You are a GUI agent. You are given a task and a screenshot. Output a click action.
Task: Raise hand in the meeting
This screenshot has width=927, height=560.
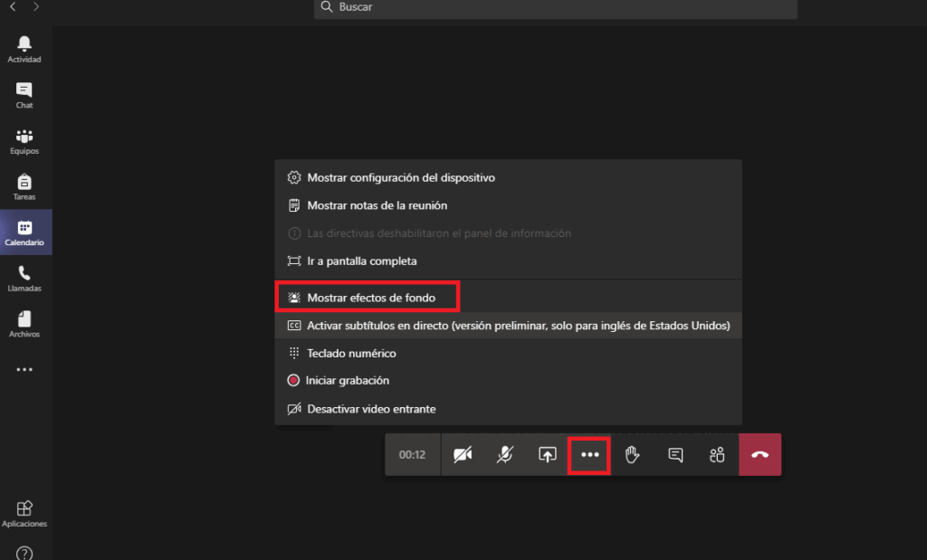632,455
